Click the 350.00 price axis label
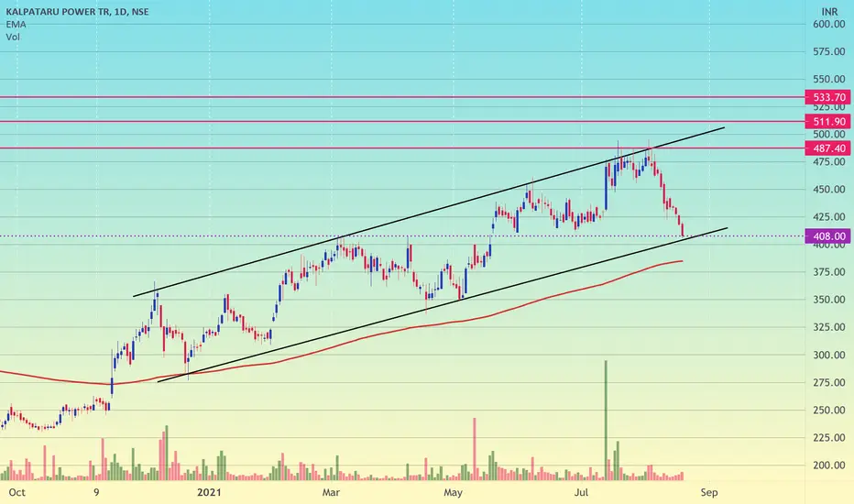 (829, 300)
